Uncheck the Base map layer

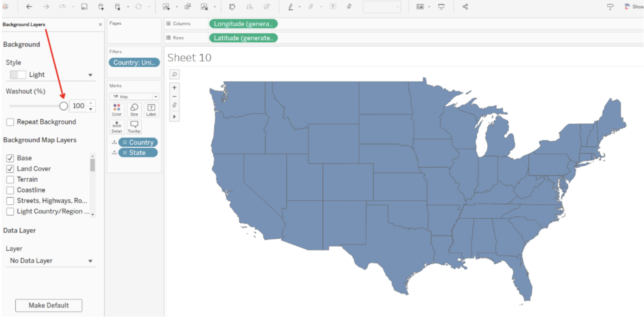tap(10, 158)
